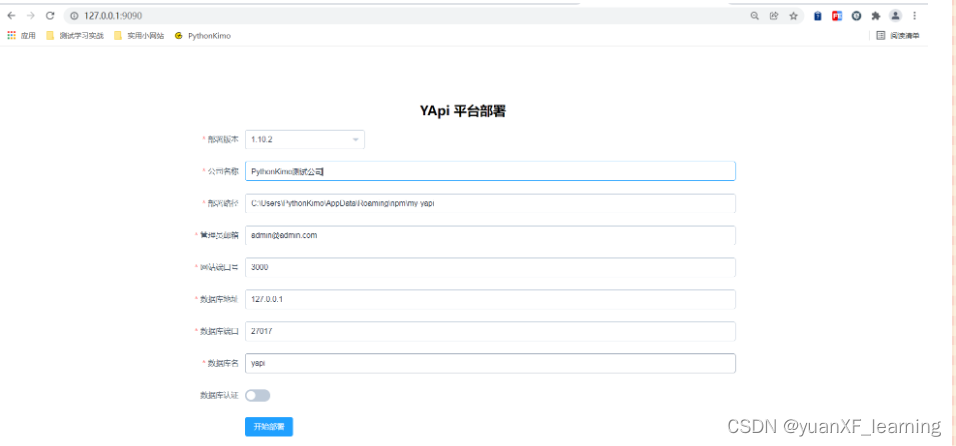Image resolution: width=956 pixels, height=446 pixels.
Task: Click the admin email field admin@admin.com
Action: pos(490,235)
